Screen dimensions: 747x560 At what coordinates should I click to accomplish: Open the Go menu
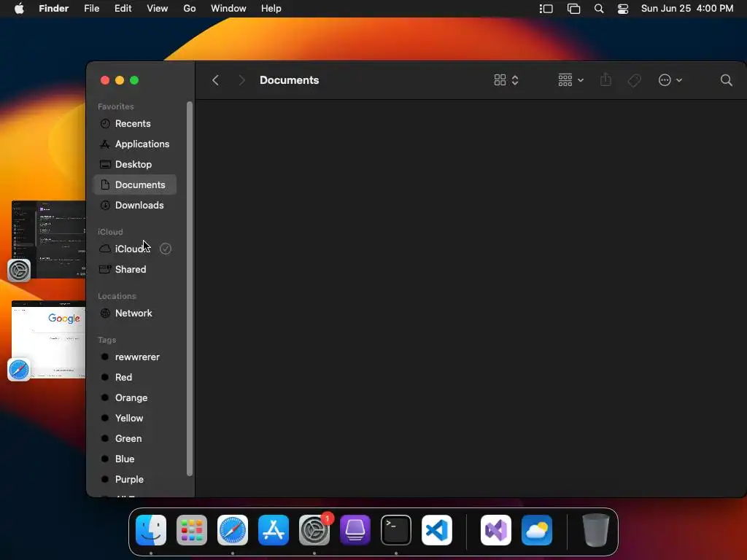(190, 9)
